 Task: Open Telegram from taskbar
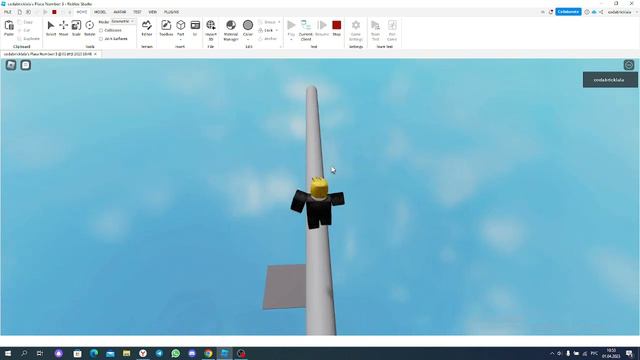pos(159,353)
